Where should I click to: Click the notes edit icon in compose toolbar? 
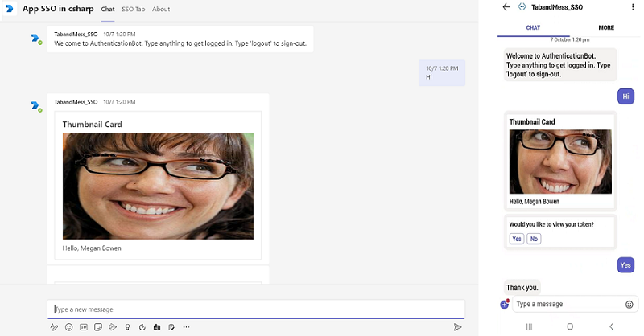tap(171, 327)
